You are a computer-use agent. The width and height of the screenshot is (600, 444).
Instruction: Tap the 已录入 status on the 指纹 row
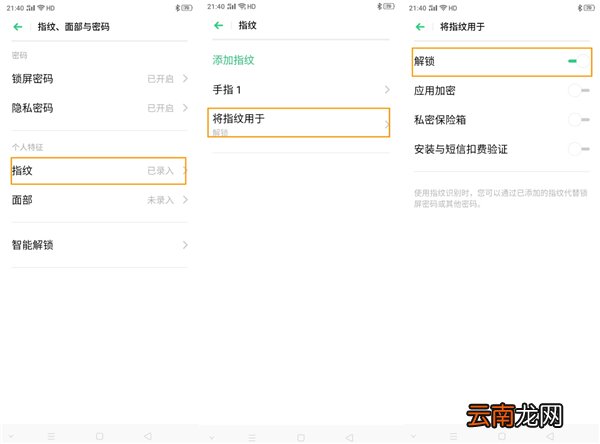pyautogui.click(x=160, y=171)
